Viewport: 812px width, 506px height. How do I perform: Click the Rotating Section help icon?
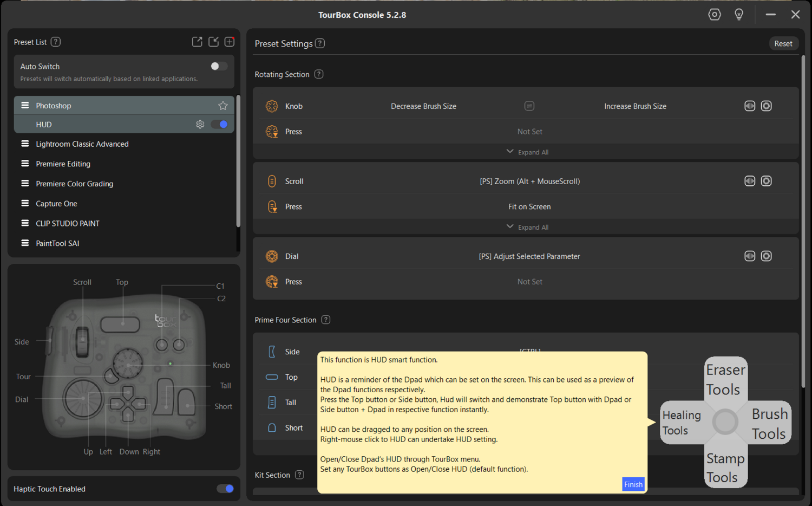pyautogui.click(x=319, y=74)
